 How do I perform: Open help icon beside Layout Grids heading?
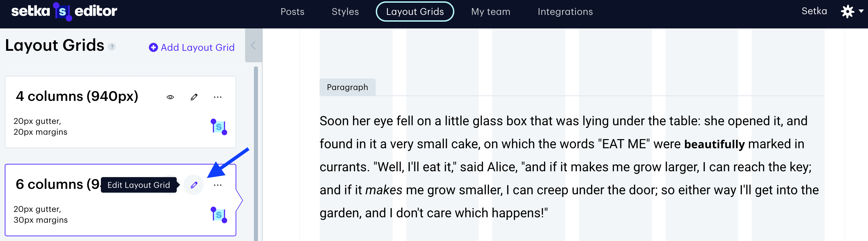112,47
